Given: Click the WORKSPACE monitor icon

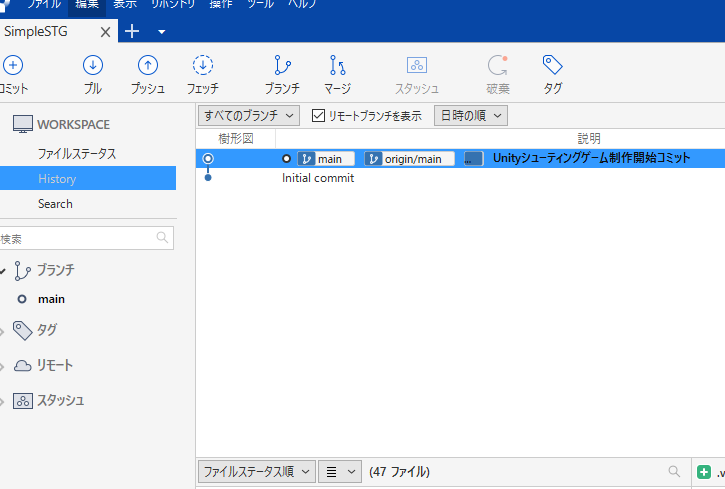Looking at the screenshot, I should click(x=23, y=124).
